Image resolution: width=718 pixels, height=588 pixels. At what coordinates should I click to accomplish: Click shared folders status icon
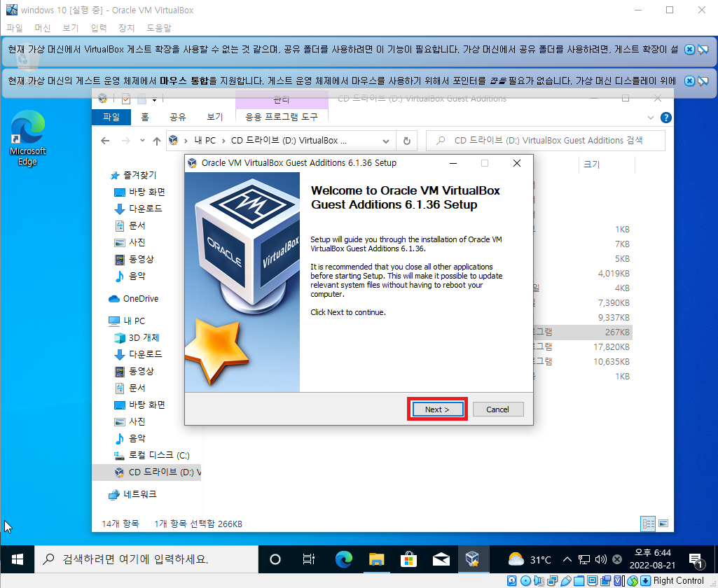(579, 581)
